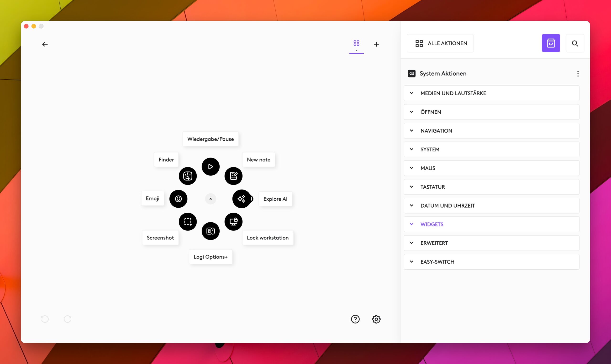Open the action search magnifier
Screen dimensions: 611x364
click(x=575, y=43)
